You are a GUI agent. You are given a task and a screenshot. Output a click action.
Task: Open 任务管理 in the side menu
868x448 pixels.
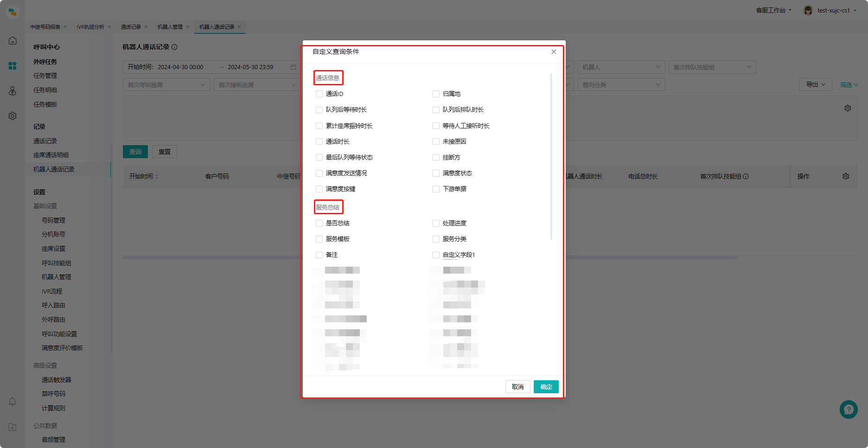[45, 76]
